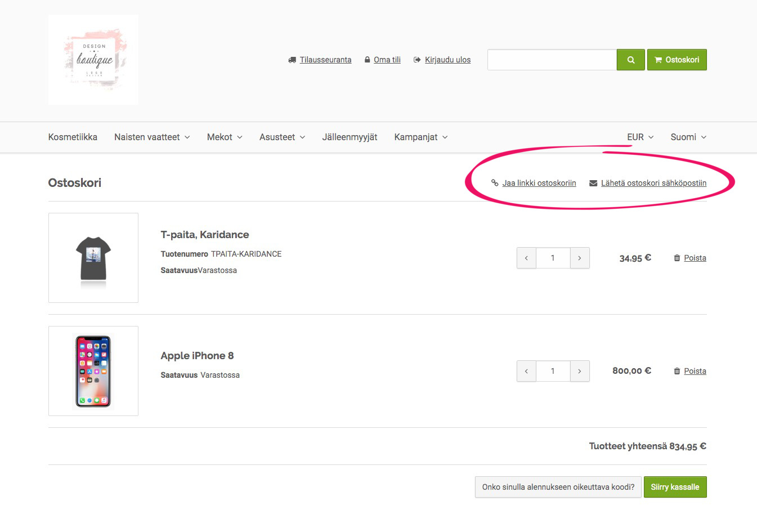Open the Oma tili account link
Screen dimensions: 757x532
click(387, 60)
